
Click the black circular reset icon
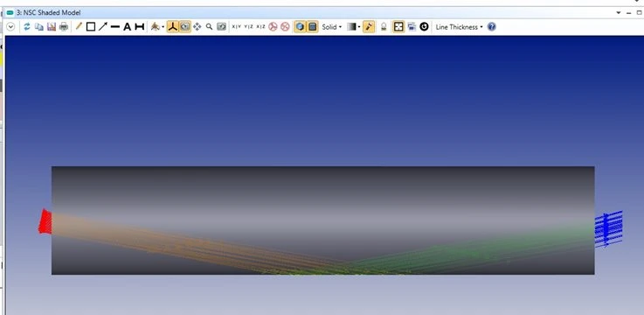click(x=425, y=27)
